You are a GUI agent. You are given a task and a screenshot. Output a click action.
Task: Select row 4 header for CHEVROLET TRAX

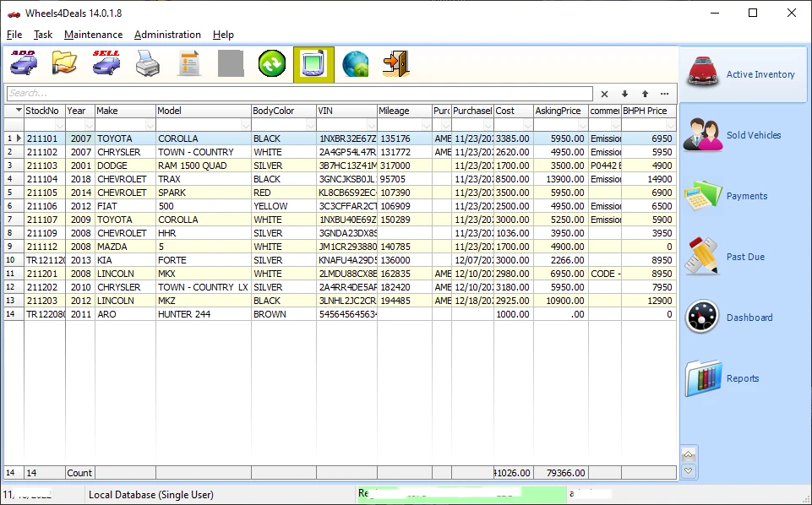coord(14,179)
